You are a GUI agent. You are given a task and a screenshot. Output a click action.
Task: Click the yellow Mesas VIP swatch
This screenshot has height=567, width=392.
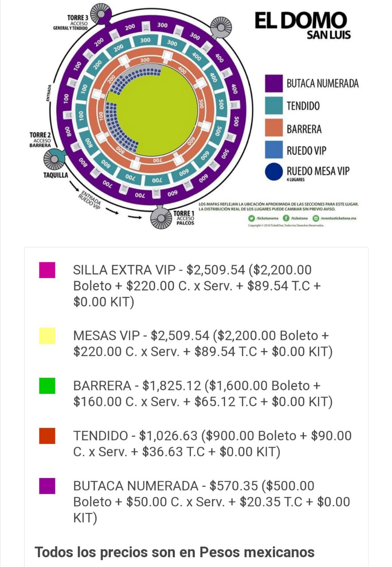pos(47,336)
